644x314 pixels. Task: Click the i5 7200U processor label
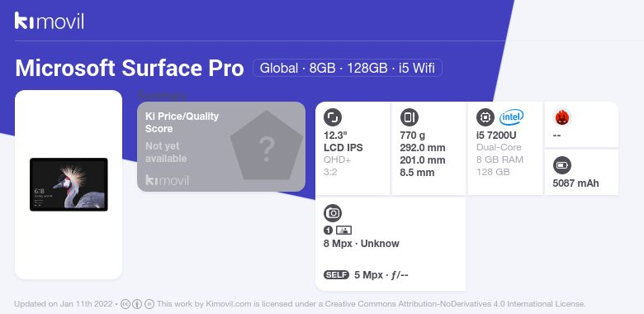[x=496, y=136]
